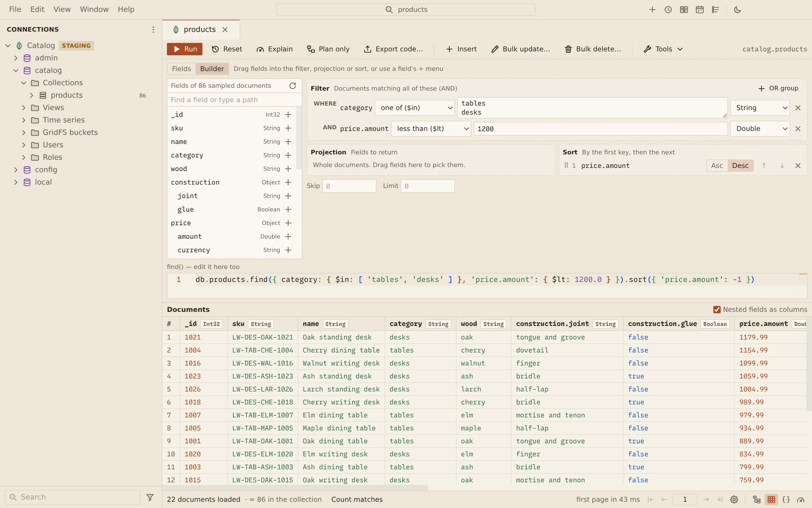This screenshot has height=508, width=812.
Task: Click the Limit input field
Action: 427,186
